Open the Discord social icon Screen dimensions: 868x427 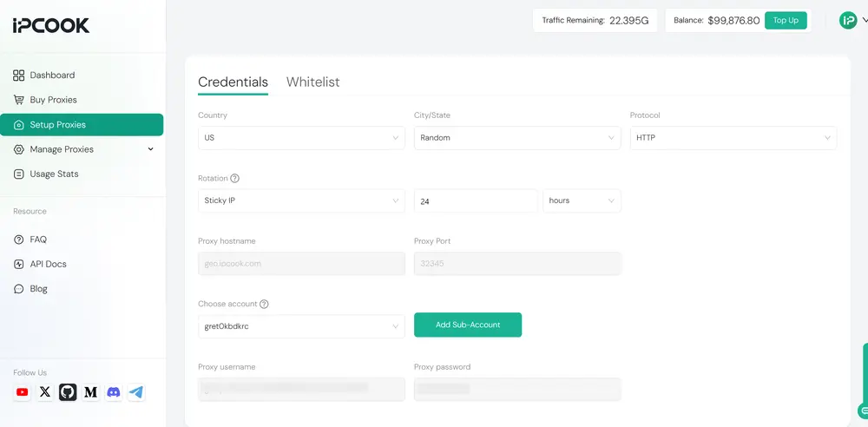click(x=114, y=392)
